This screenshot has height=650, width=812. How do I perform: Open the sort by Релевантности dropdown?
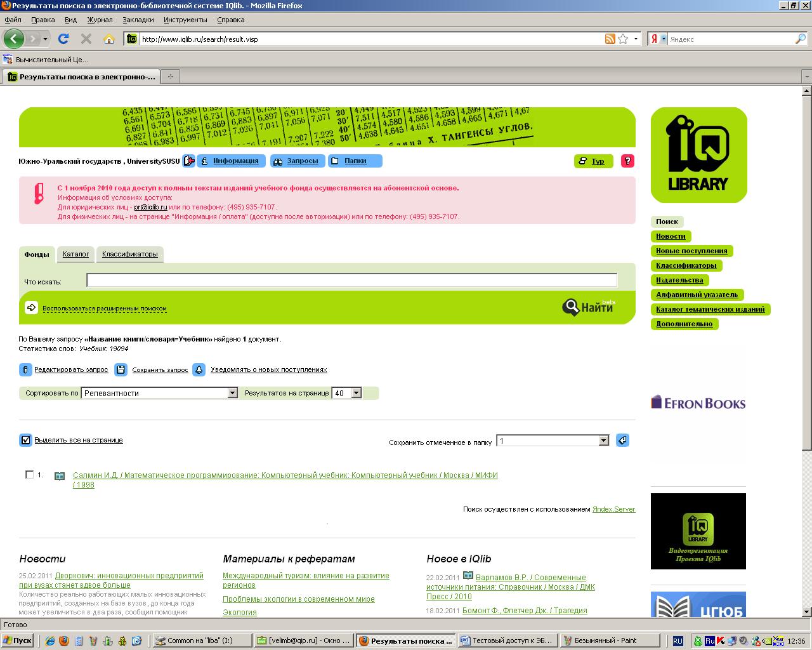tap(159, 393)
